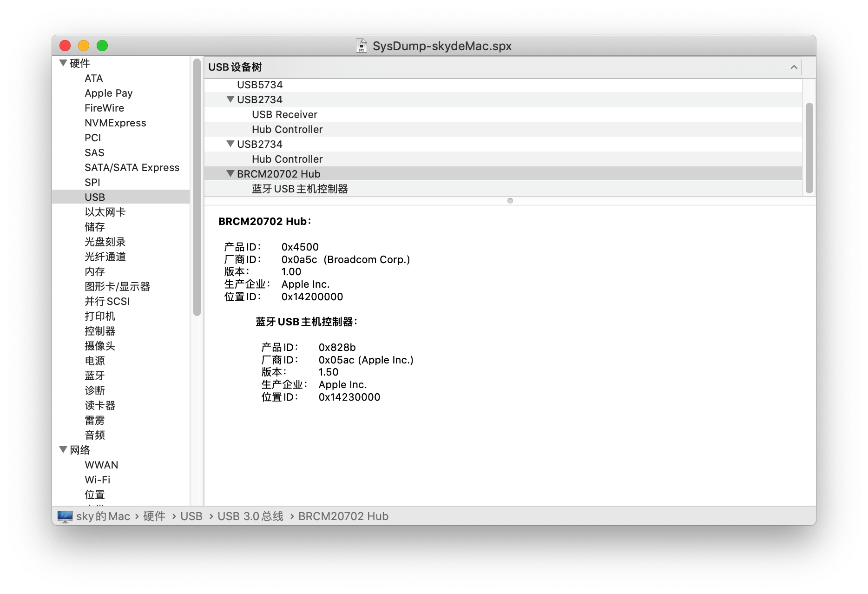Click 硬件 breadcrumb in the path bar

154,516
